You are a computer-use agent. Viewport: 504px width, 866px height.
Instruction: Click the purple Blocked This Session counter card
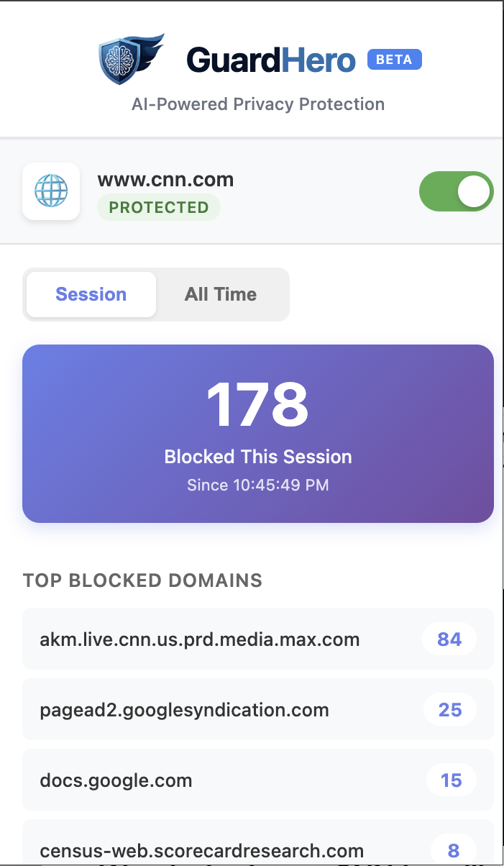tap(258, 432)
